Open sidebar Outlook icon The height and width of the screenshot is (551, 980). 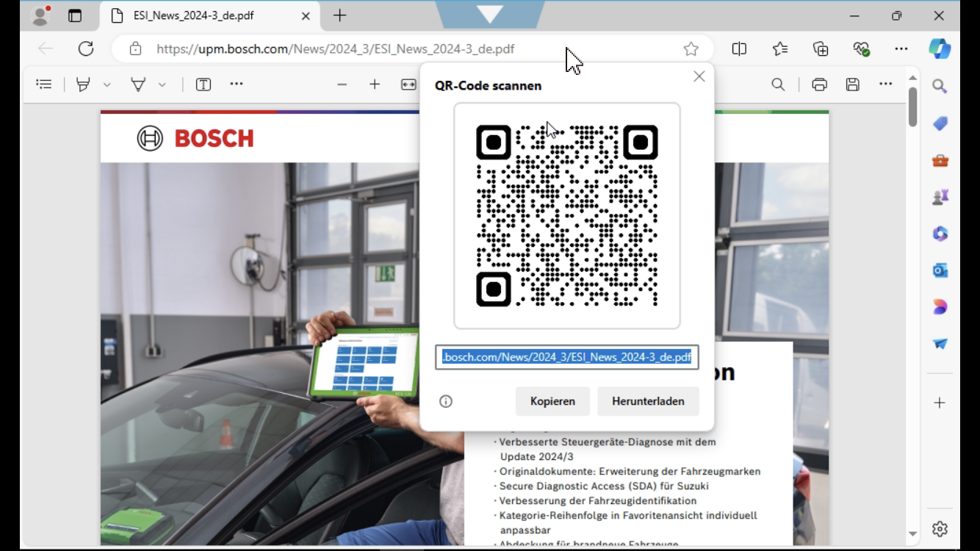tap(940, 270)
